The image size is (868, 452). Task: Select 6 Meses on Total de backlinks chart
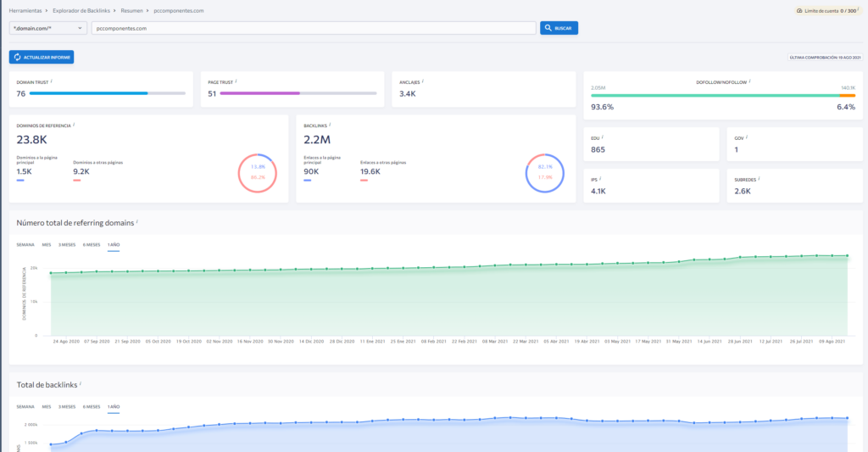[92, 406]
